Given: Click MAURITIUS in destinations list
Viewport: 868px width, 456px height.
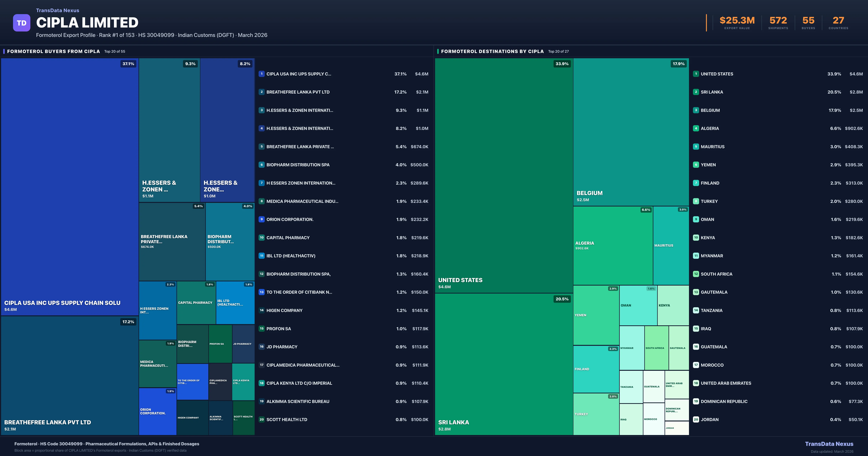Looking at the screenshot, I should [712, 147].
